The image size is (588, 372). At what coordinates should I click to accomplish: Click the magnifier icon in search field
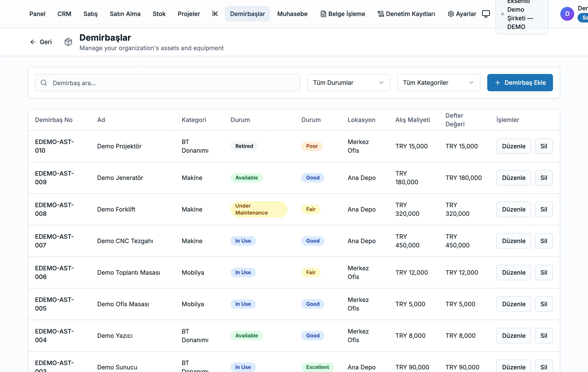tap(44, 83)
